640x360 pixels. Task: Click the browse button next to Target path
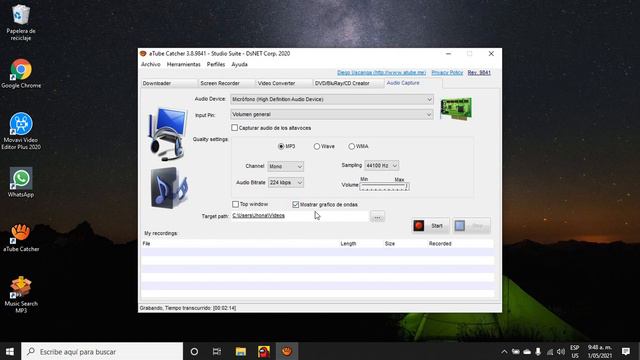[377, 217]
